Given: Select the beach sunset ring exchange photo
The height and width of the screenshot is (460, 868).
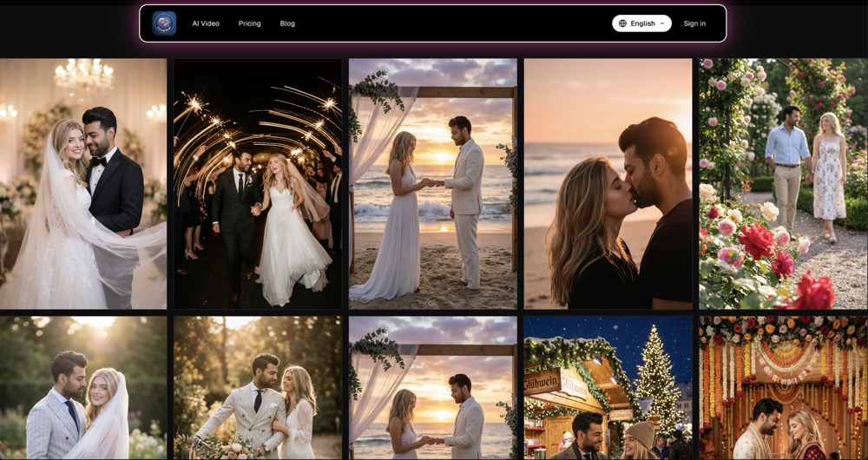Looking at the screenshot, I should click(433, 184).
